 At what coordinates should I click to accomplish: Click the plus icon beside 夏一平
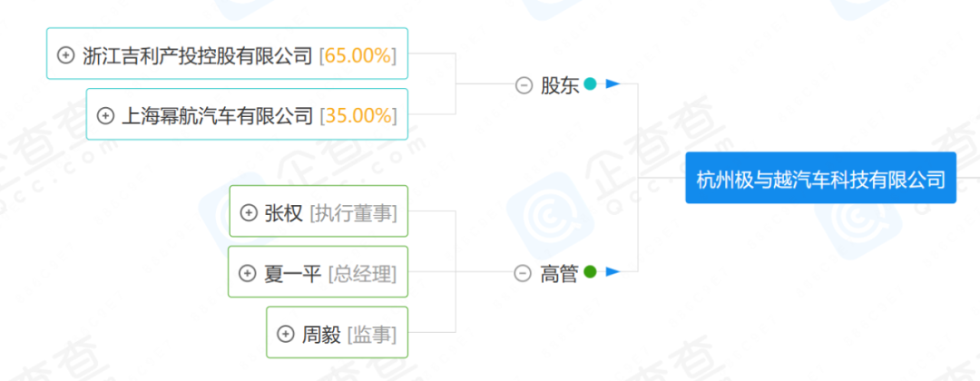click(247, 273)
